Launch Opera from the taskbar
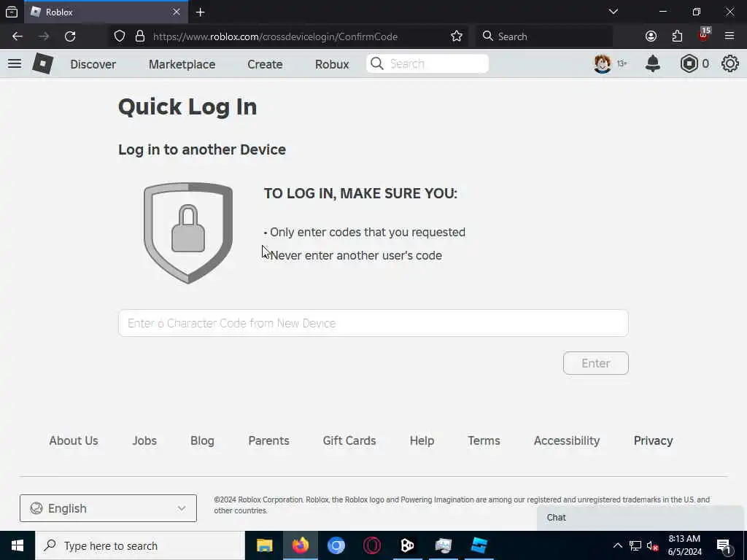Screen dimensions: 747x560 [371, 545]
